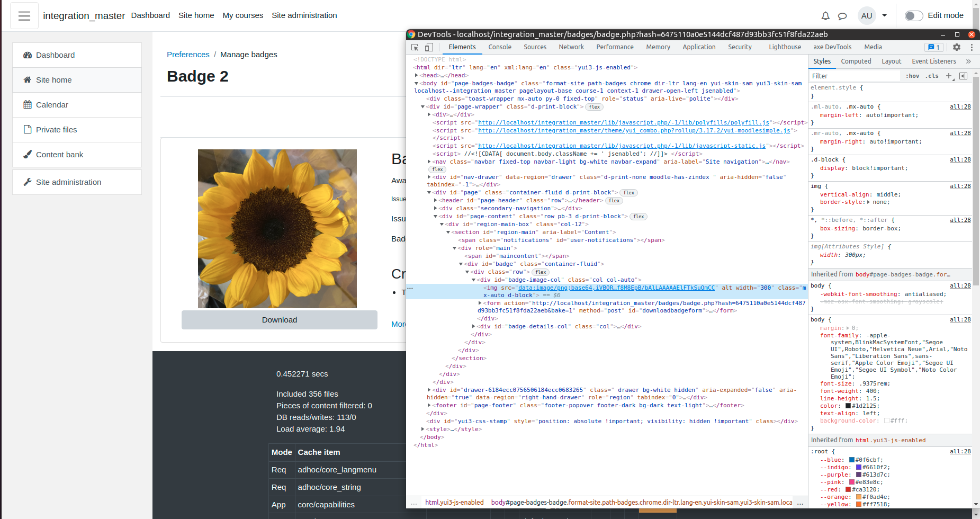Expand the badge-details-col div node

coord(474,327)
